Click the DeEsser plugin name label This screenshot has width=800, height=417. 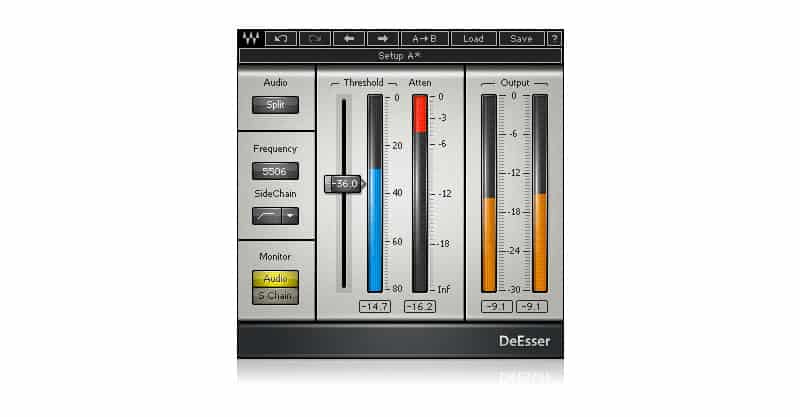[x=524, y=341]
